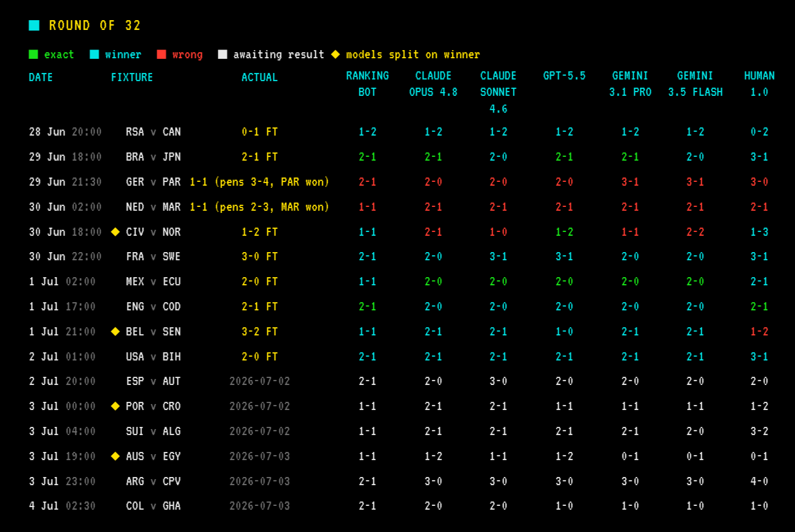Click the red wrong legend square
The width and height of the screenshot is (795, 532).
[161, 54]
